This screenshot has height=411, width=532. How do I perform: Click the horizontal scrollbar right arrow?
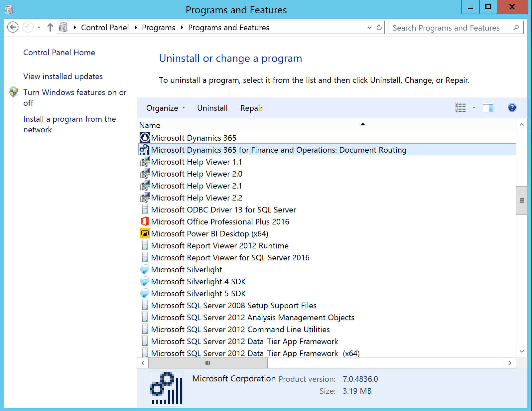[510, 363]
